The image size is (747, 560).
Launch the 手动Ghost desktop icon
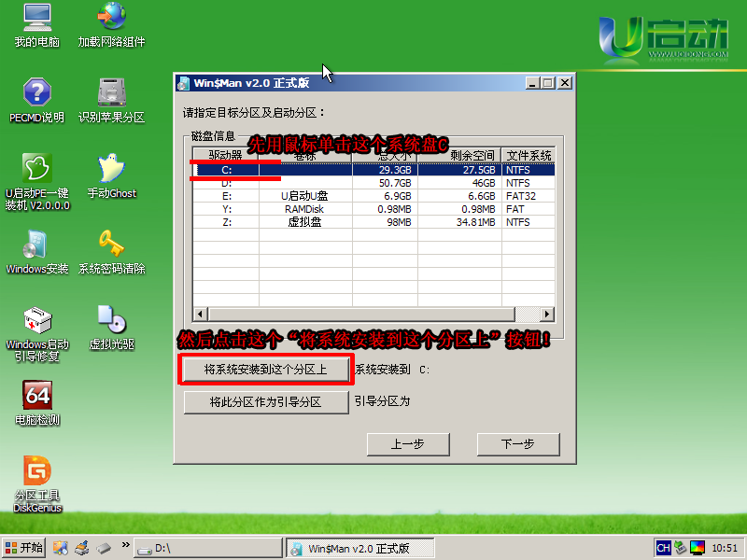[111, 176]
